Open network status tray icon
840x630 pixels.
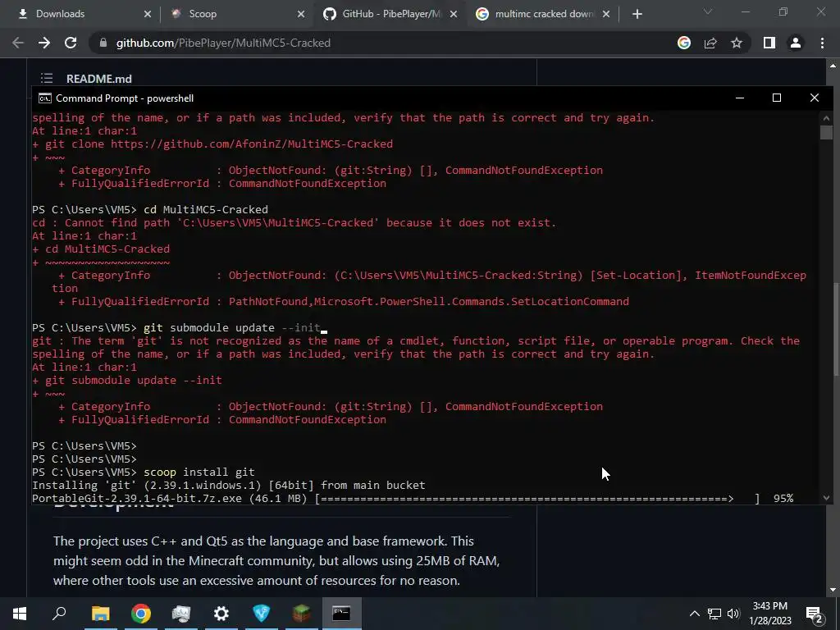point(714,614)
